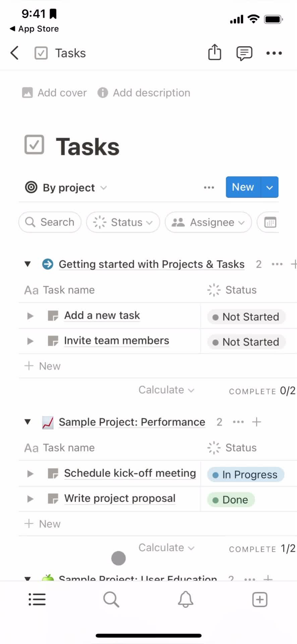Open the view options three-dot menu beside New

point(209,187)
